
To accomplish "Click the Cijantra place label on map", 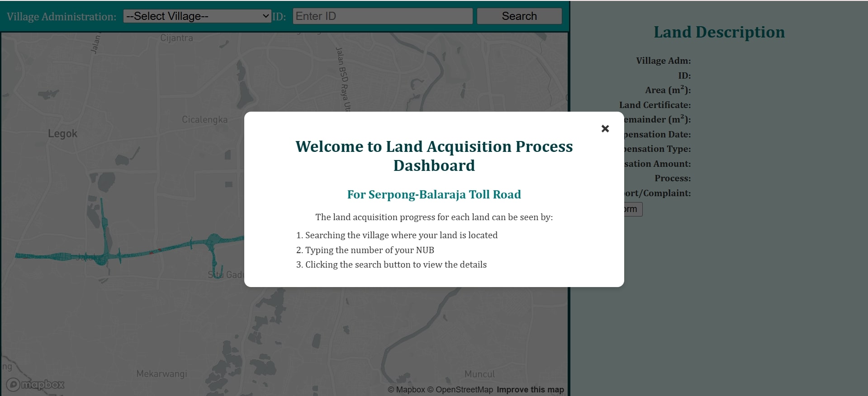I will point(176,38).
